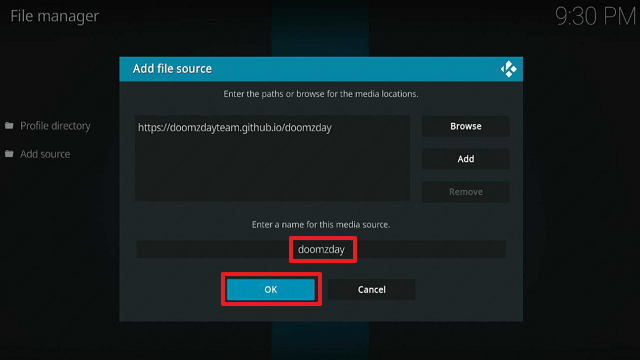The height and width of the screenshot is (360, 640).
Task: Click folder icon beside Add source
Action: coord(9,154)
